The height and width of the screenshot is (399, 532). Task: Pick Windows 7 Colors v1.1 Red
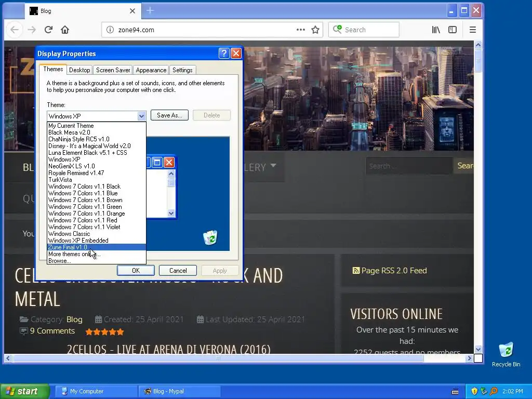[96, 220]
